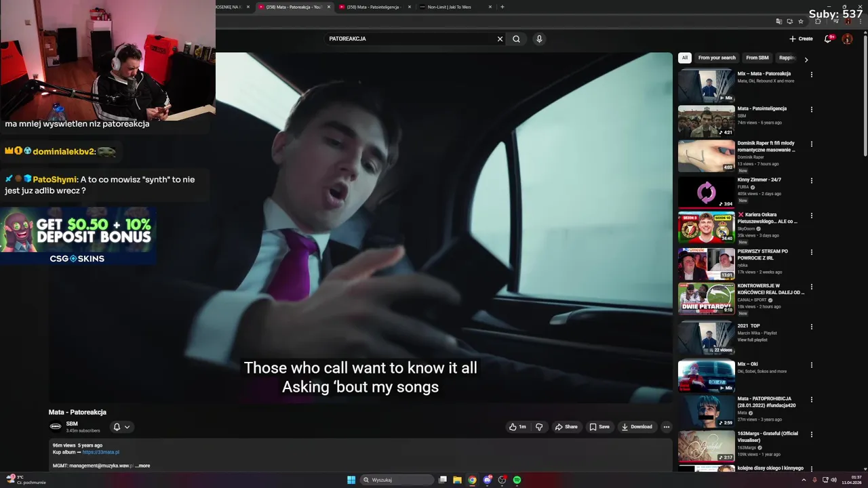Click the Create button
This screenshot has height=488, width=868.
(x=801, y=39)
